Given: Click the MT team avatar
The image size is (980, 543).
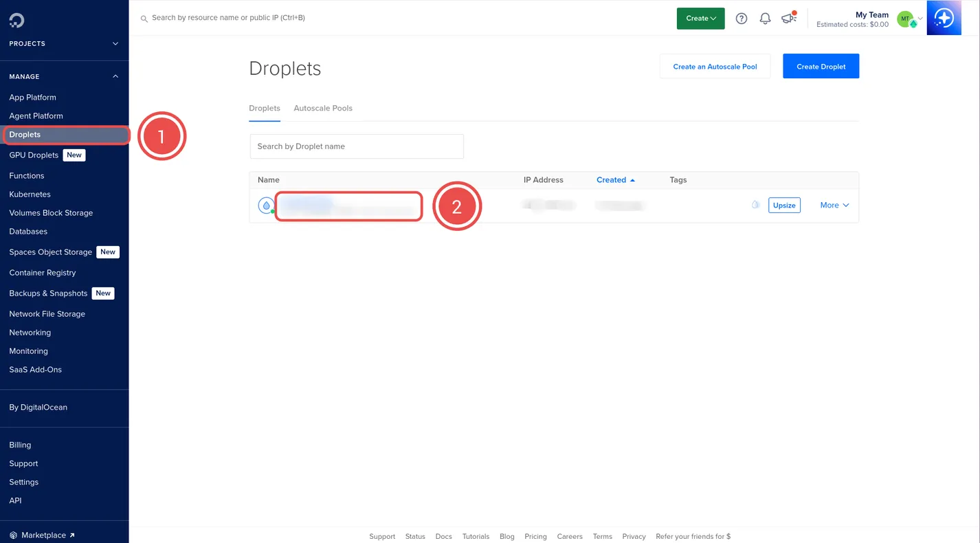Looking at the screenshot, I should pos(906,19).
